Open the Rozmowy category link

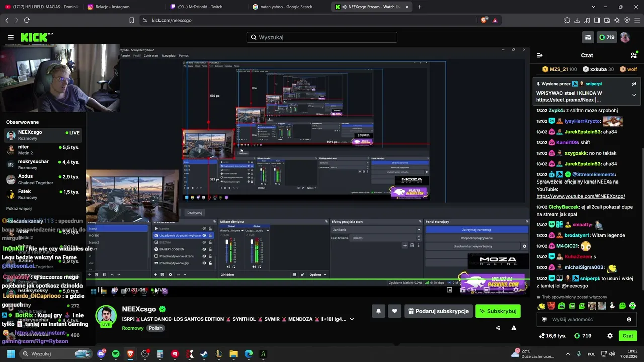[133, 328]
